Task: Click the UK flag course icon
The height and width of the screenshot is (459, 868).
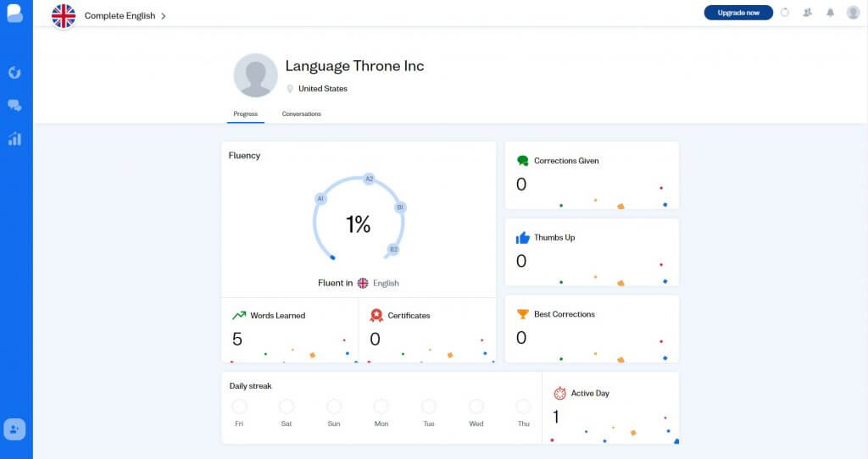Action: 64,15
